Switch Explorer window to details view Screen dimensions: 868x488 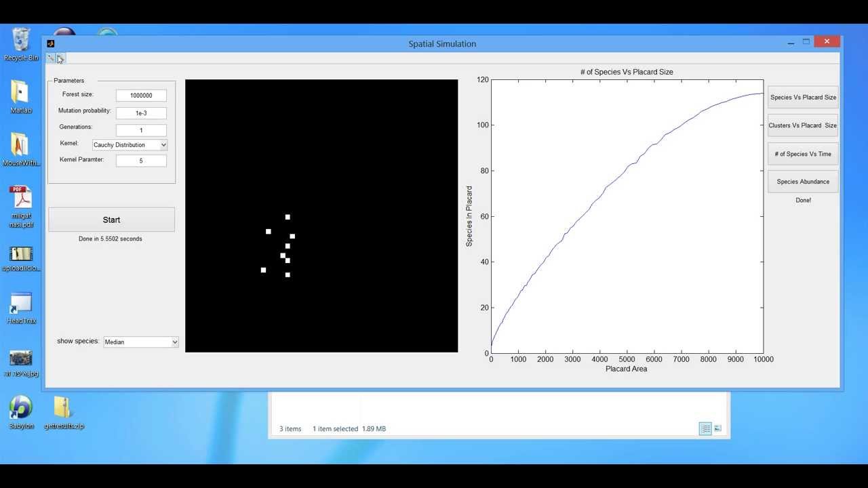[x=705, y=428]
